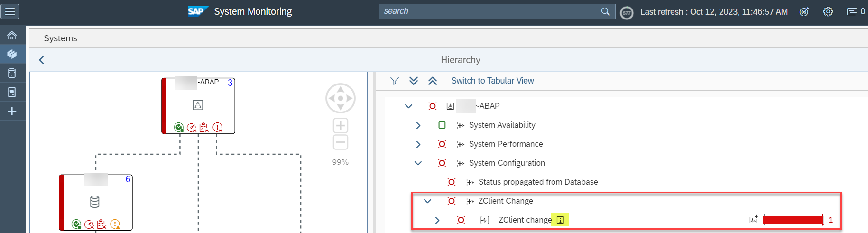Go back using the left chevron

pos(42,60)
